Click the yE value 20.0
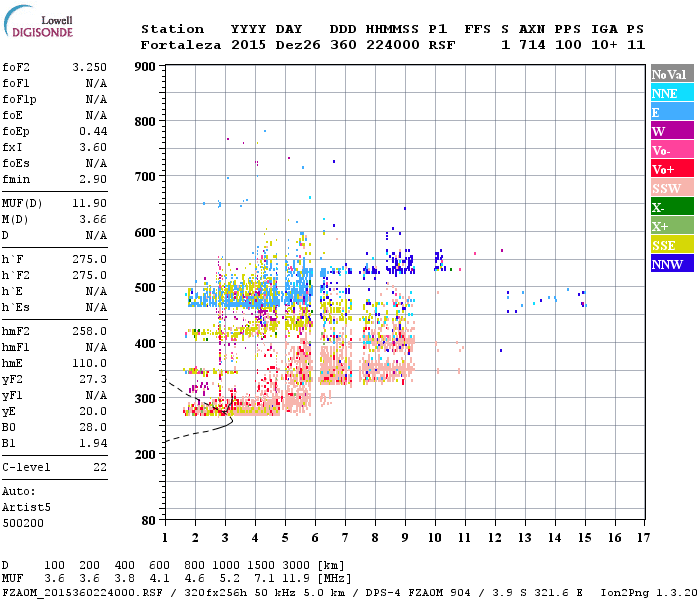The image size is (700, 600). 93,412
